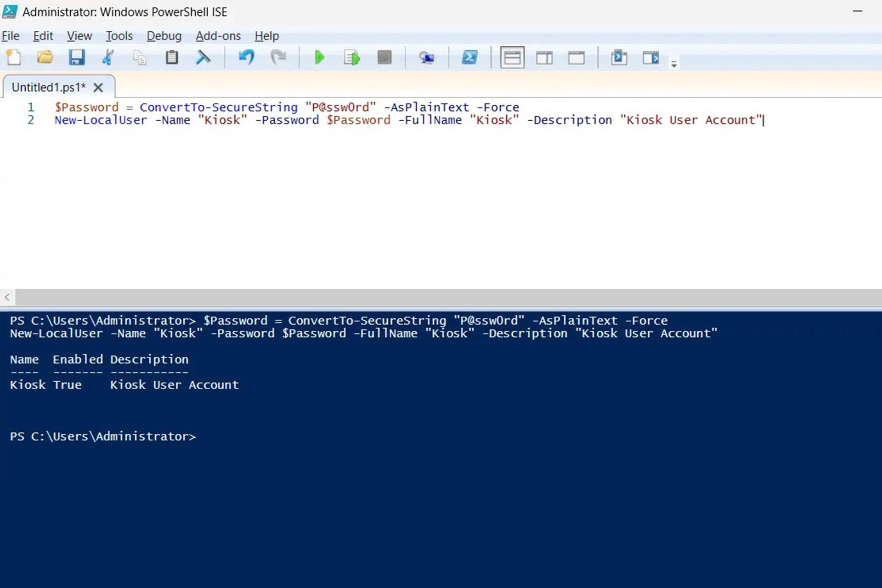Stop the operation with the square icon

[384, 57]
